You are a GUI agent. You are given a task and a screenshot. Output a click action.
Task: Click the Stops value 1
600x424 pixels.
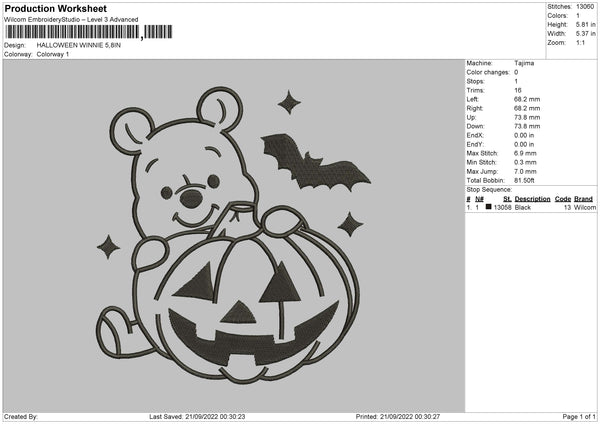[516, 82]
